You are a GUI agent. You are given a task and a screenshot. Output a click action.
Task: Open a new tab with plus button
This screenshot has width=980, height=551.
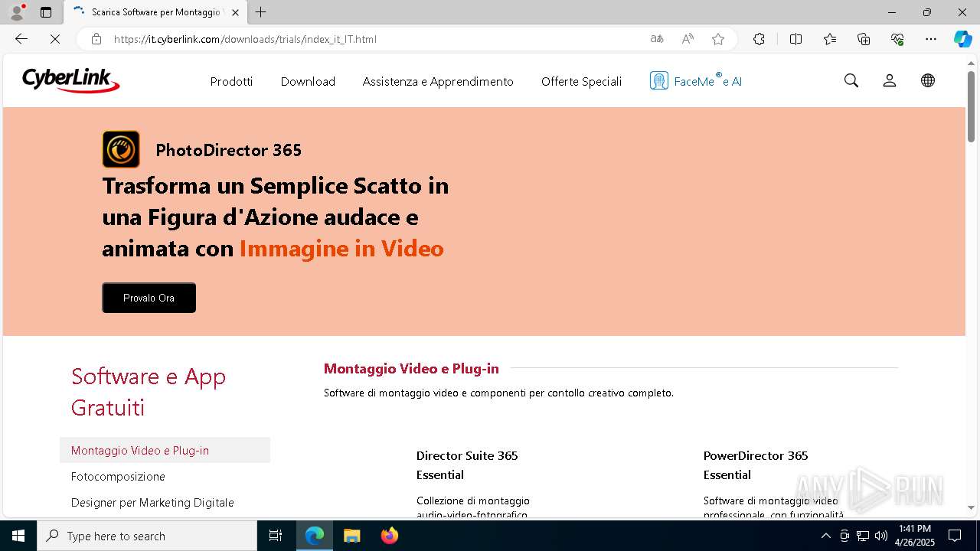(x=261, y=12)
